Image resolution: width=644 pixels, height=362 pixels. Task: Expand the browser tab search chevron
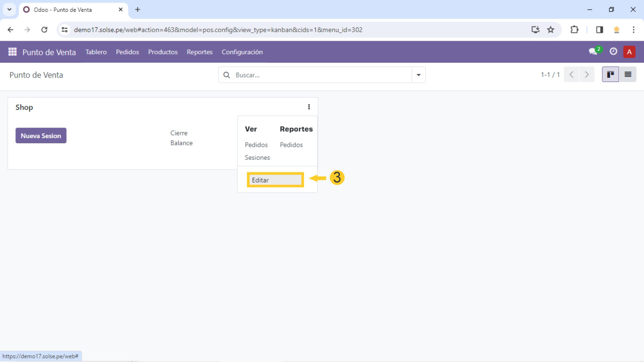pos(9,9)
